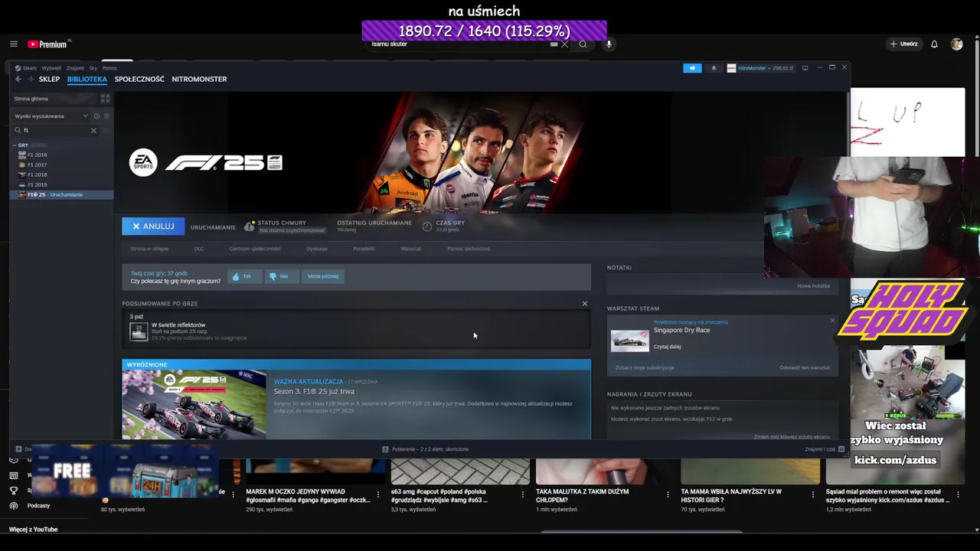Open the Poradniki link
The height and width of the screenshot is (551, 980).
click(x=364, y=249)
